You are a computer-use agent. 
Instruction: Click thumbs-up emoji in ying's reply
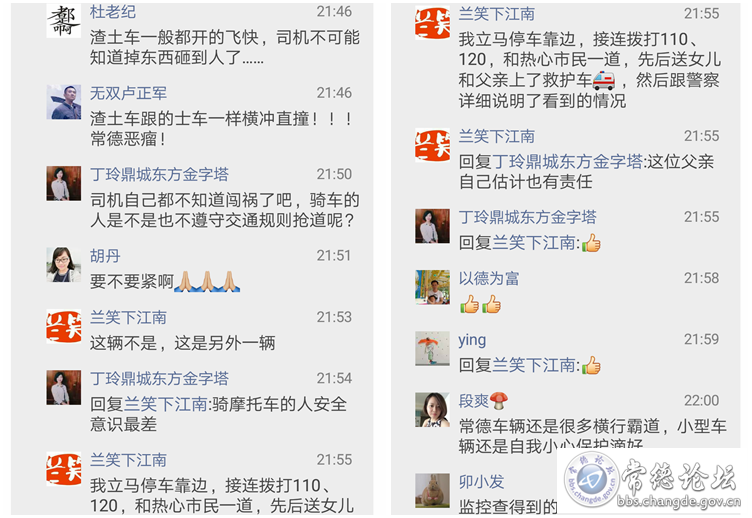click(591, 366)
